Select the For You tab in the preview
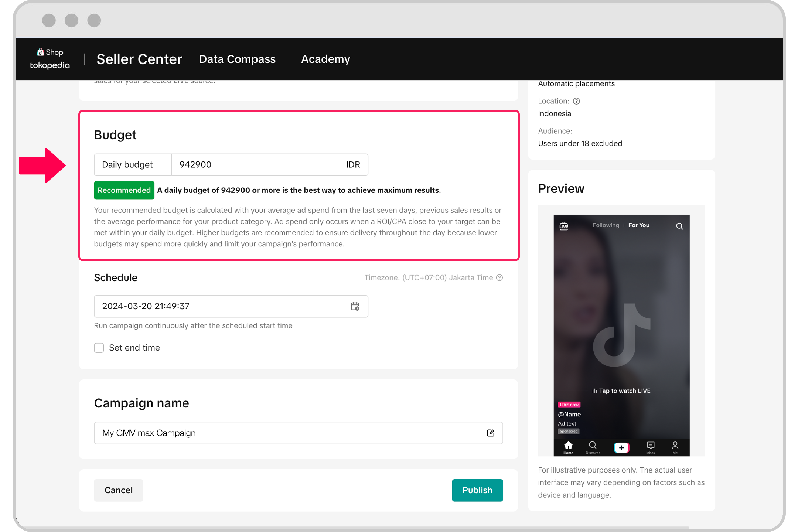 [x=639, y=225]
